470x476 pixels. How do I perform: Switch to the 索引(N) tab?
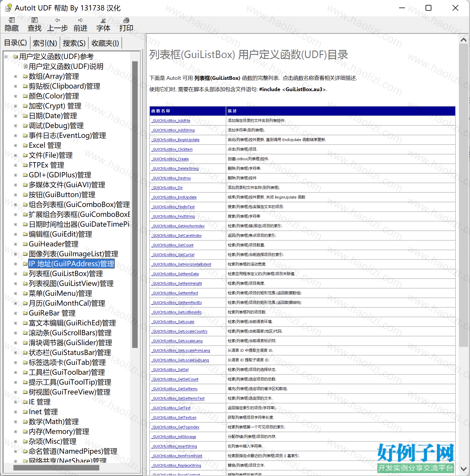pyautogui.click(x=45, y=43)
